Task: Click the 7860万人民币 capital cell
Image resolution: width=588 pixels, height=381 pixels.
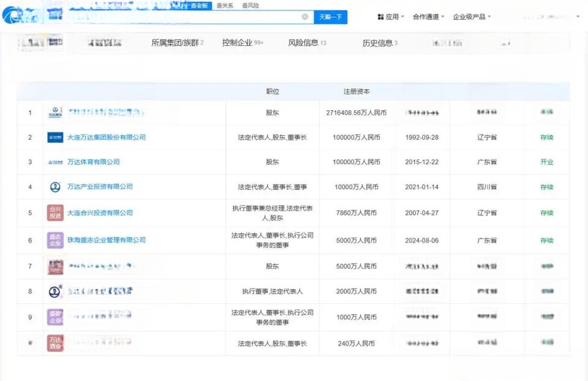Action: [x=356, y=213]
